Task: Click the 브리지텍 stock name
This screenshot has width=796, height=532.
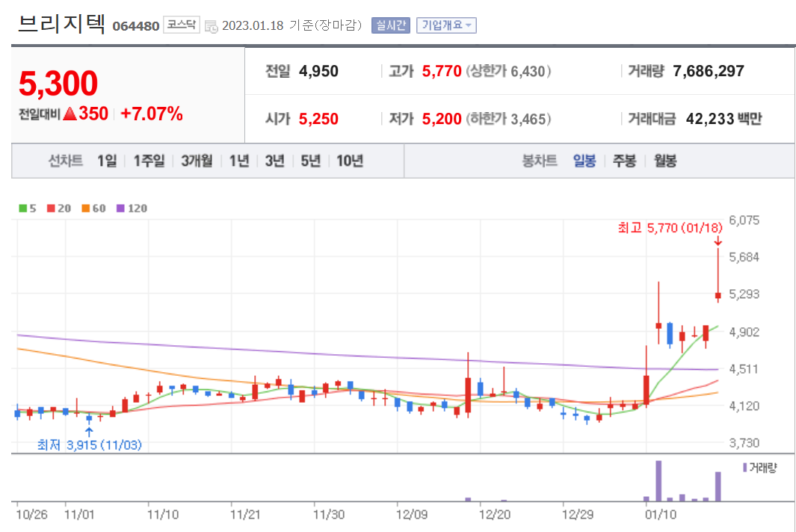Action: (61, 23)
